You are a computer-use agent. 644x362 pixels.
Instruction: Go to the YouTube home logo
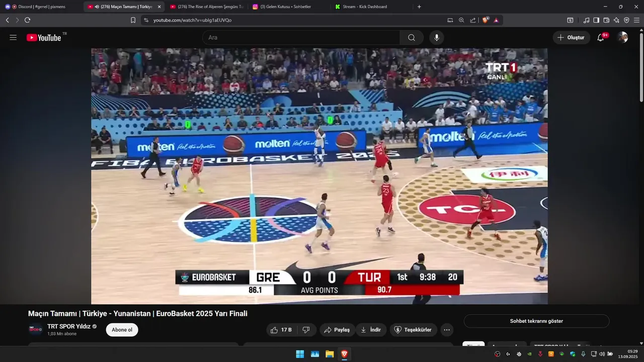44,38
